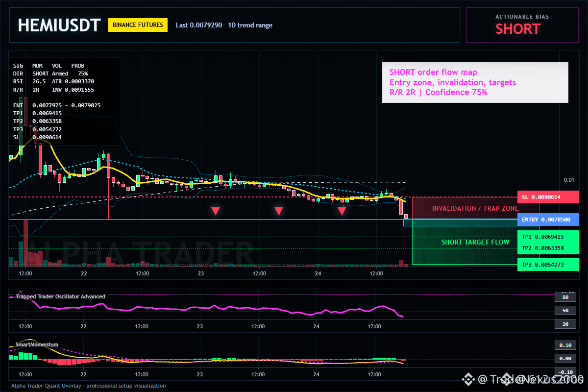
Task: Click the RSI 26.5 value
Action: 39,81
